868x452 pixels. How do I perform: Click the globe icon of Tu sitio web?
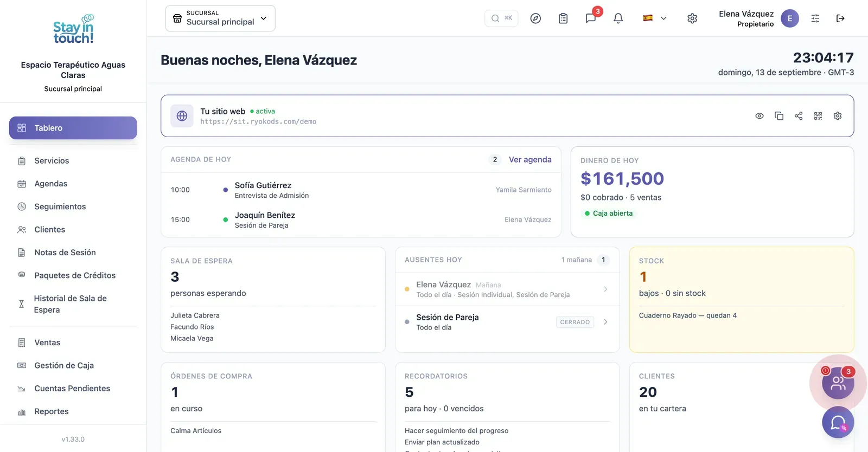coord(182,116)
